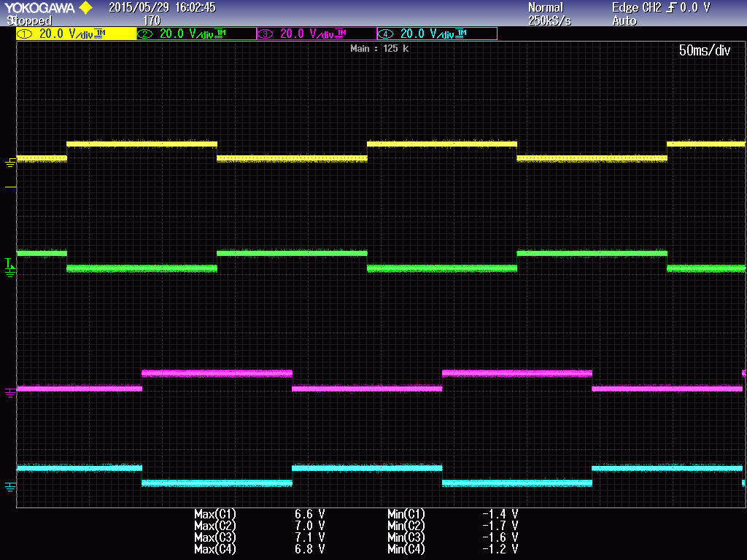The width and height of the screenshot is (747, 560).
Task: Click the Max(C2) measurement label
Action: [x=215, y=526]
